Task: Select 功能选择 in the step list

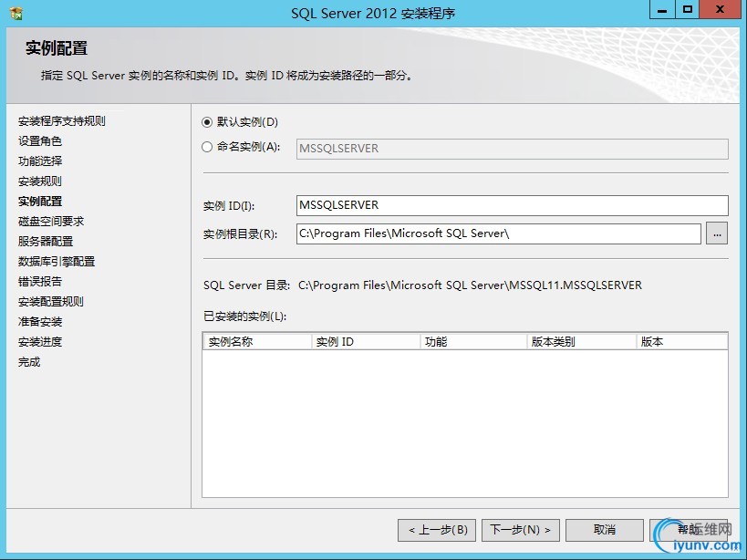Action: 40,161
